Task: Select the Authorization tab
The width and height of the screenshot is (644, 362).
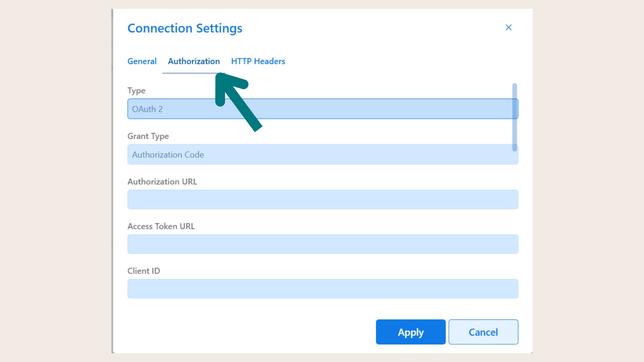Action: pos(194,61)
